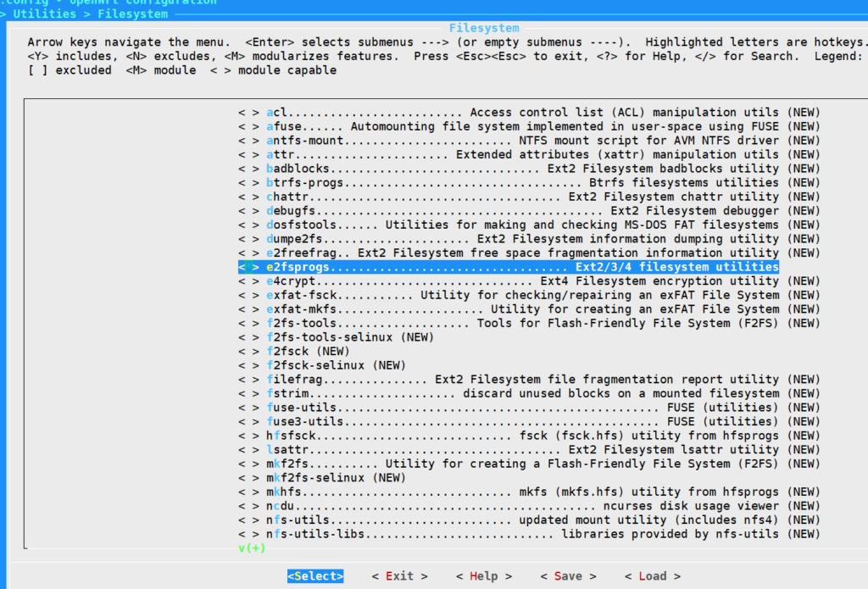
Task: Toggle the badblocks selection bracket
Action: (x=248, y=169)
